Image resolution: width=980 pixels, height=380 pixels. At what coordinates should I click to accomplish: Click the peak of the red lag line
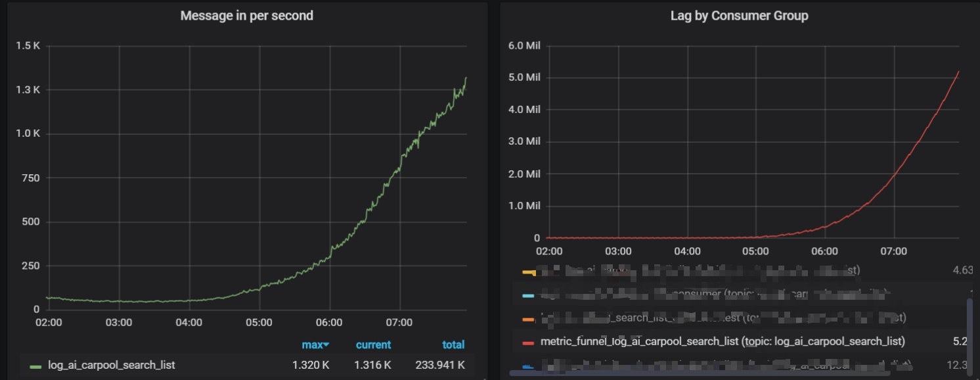point(959,72)
